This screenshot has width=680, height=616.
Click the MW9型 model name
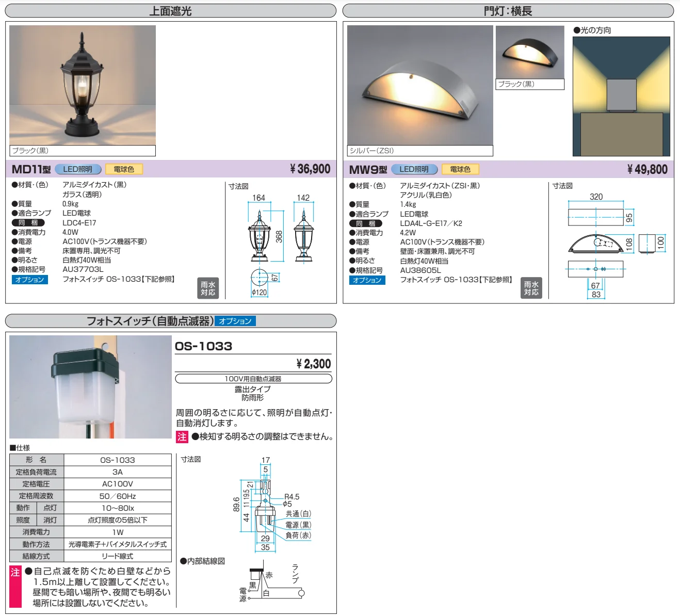(x=368, y=170)
